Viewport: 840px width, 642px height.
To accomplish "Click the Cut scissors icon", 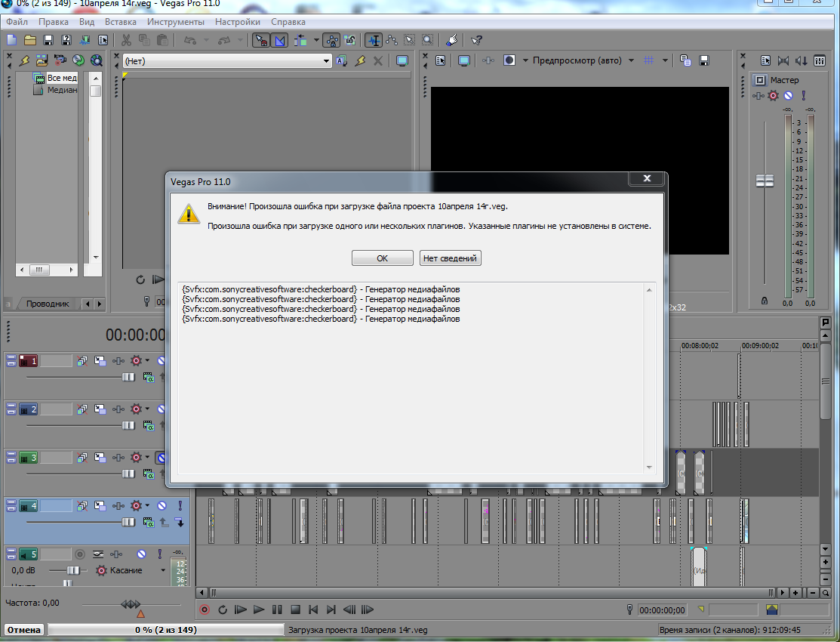I will [127, 40].
